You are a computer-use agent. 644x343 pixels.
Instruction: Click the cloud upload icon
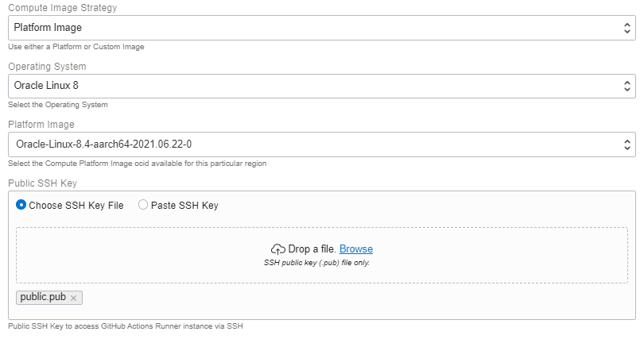pyautogui.click(x=278, y=249)
